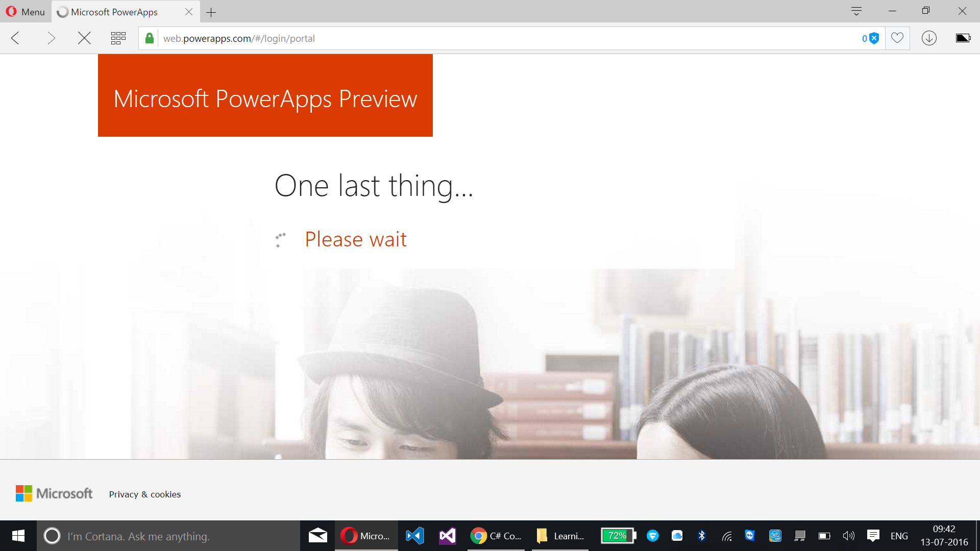Open the Opera tab menu icon
The width and height of the screenshot is (980, 551).
coord(856,11)
